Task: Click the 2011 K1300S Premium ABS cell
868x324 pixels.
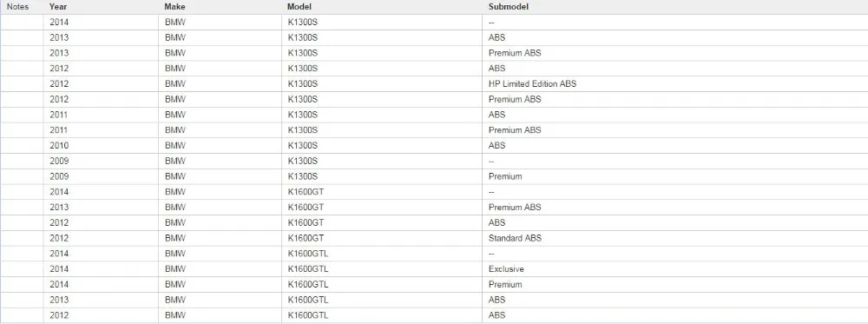Action: (x=674, y=130)
